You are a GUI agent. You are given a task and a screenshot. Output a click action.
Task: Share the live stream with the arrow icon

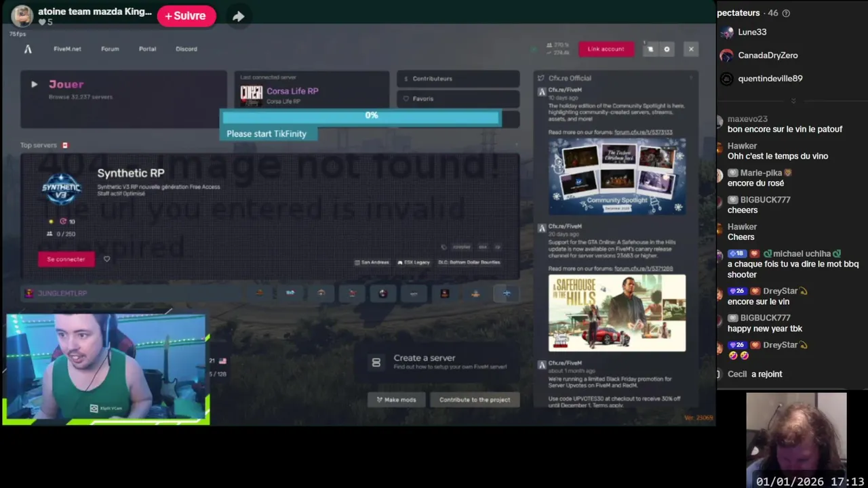[238, 16]
